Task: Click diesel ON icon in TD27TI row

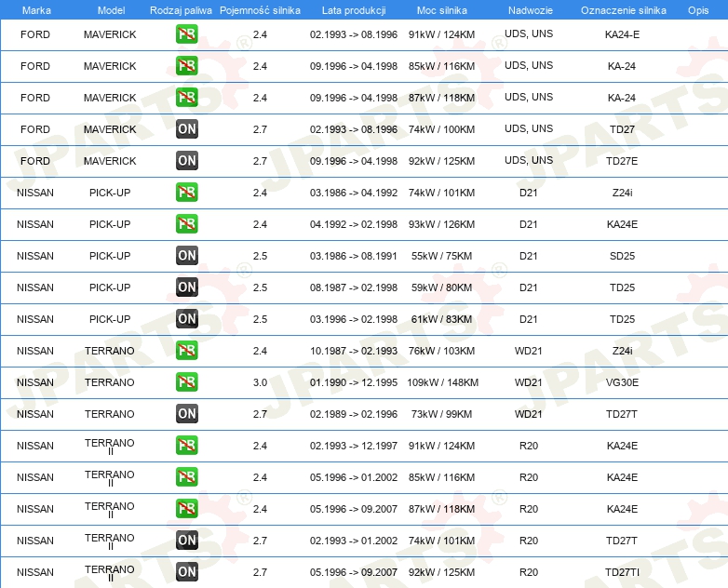Action: point(186,572)
